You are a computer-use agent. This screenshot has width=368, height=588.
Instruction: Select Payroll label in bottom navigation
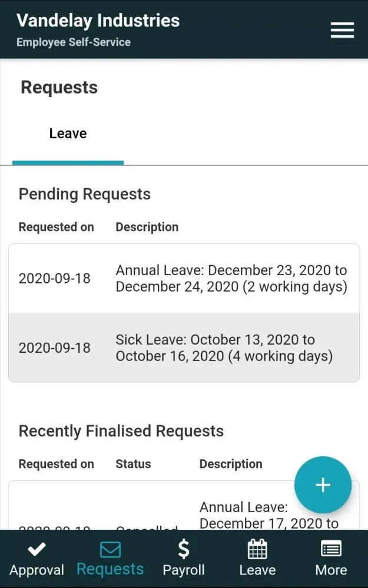(184, 570)
